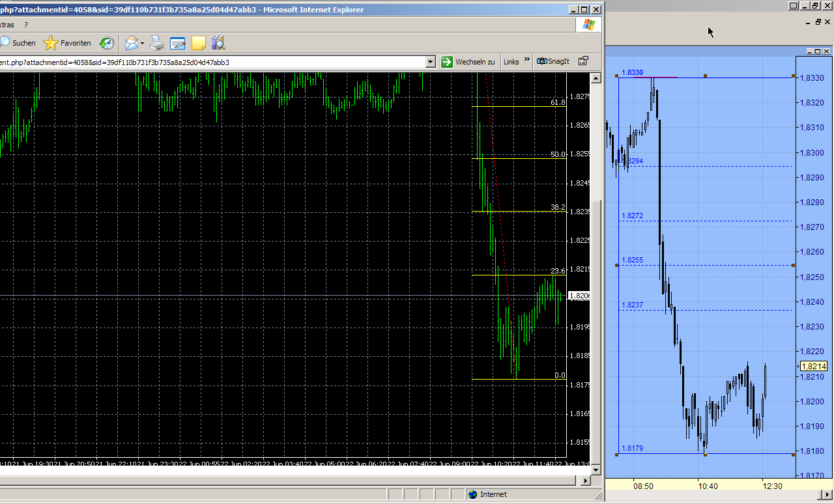Click the research books toolbar icon

(218, 43)
